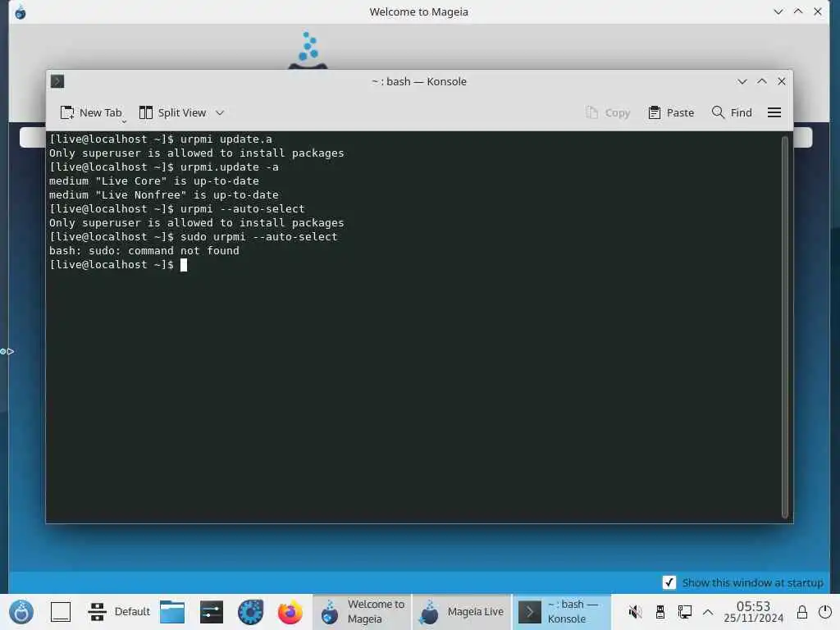
Task: Click the Split View button
Action: (x=172, y=112)
